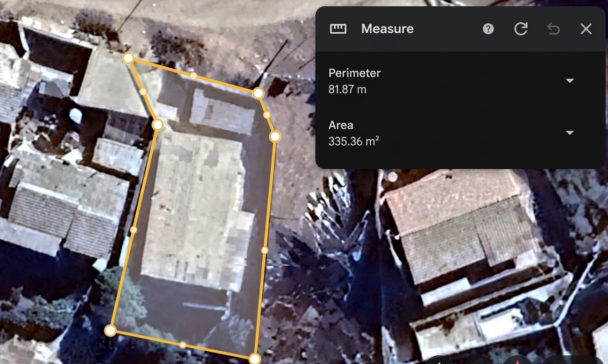
Task: Select the polygon's northwest corner vertex handle
Action: (128, 58)
